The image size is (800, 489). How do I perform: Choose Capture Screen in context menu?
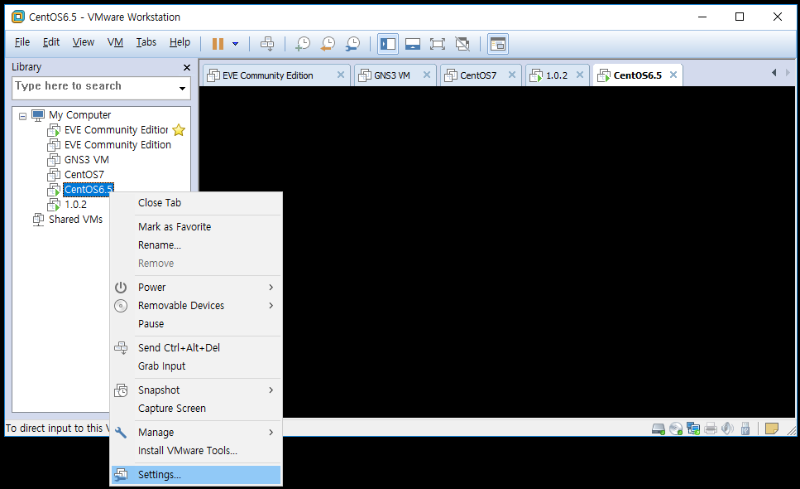pyautogui.click(x=196, y=409)
